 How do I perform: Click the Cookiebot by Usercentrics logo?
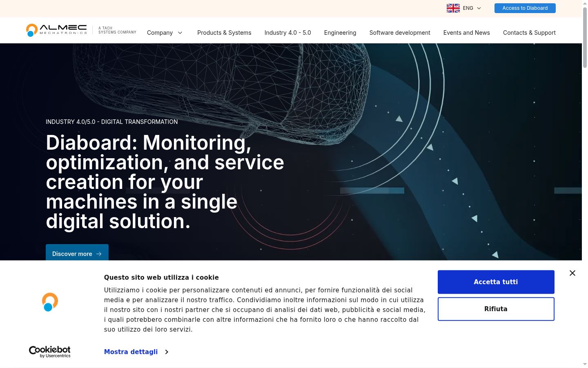pyautogui.click(x=50, y=352)
